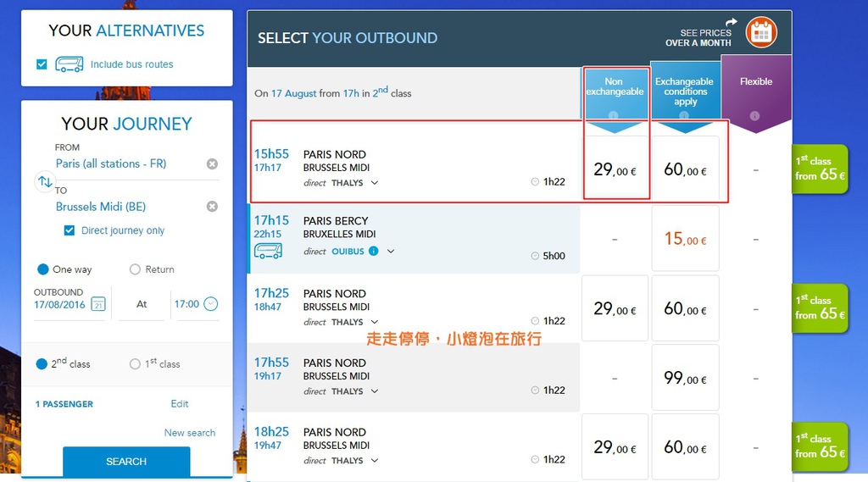Click duration clock icon on 17h55 trip

535,391
